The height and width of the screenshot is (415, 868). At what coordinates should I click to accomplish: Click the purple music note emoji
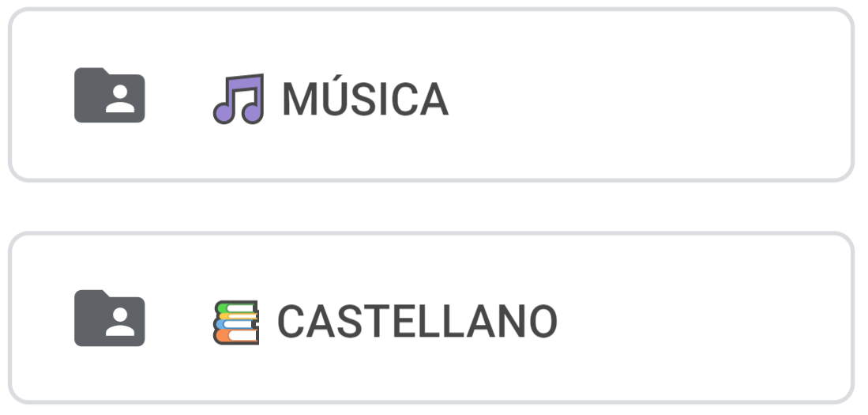point(238,99)
